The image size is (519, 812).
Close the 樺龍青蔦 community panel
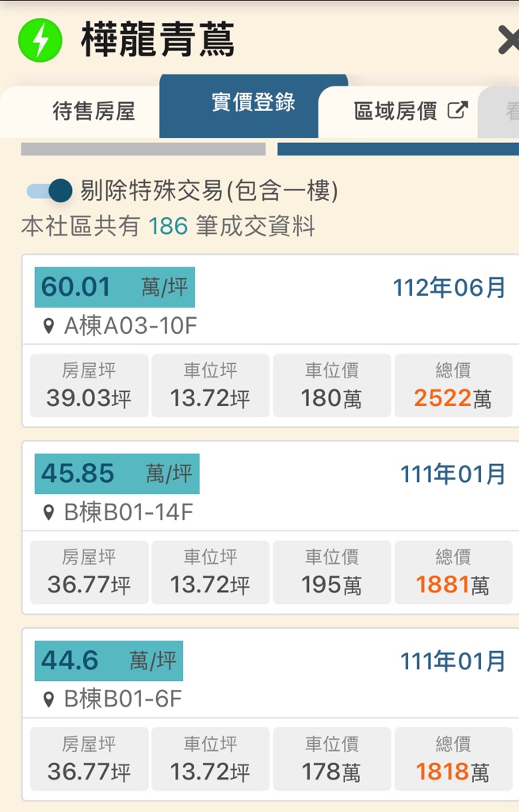[x=508, y=40]
